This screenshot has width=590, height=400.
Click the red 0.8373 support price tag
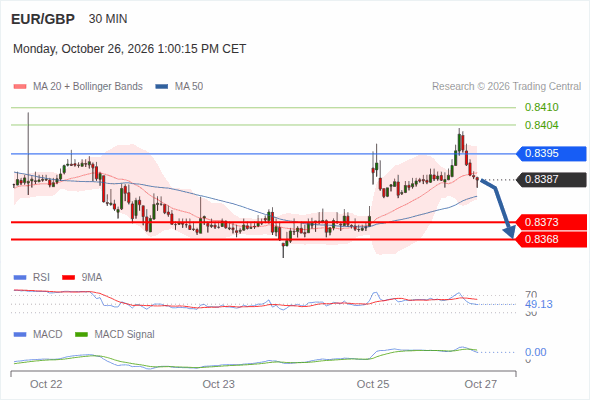(551, 222)
